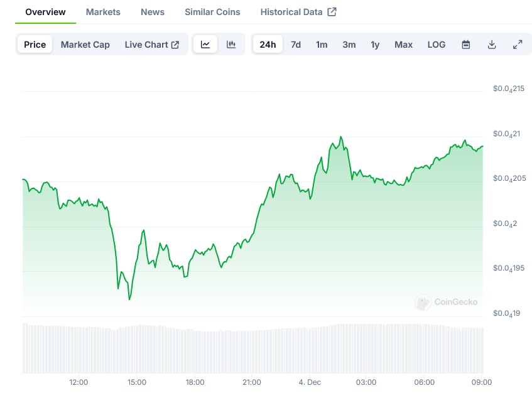Open the calendar date range picker
Screen dimensions: 532x393
[466, 45]
